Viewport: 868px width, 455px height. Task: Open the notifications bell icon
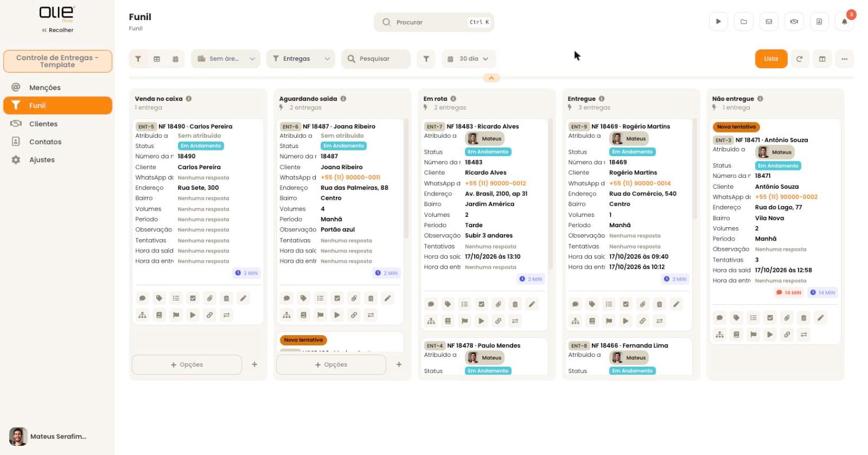pos(844,22)
